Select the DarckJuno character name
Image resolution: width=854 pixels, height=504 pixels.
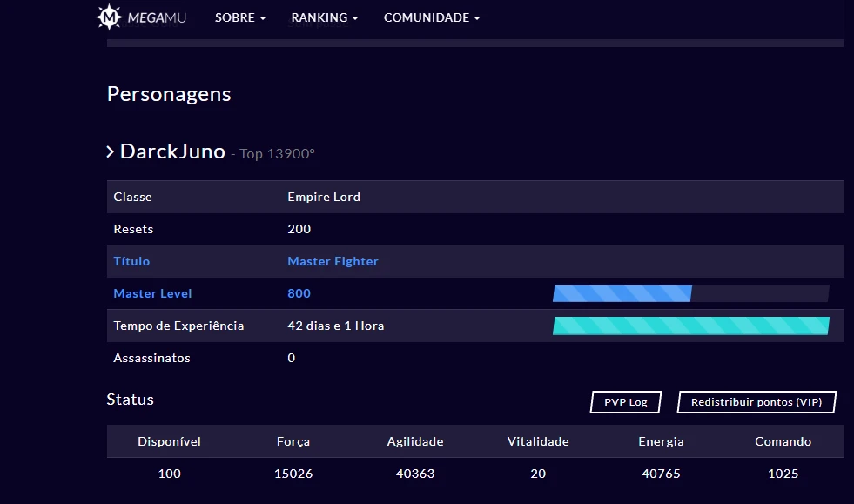coord(172,151)
